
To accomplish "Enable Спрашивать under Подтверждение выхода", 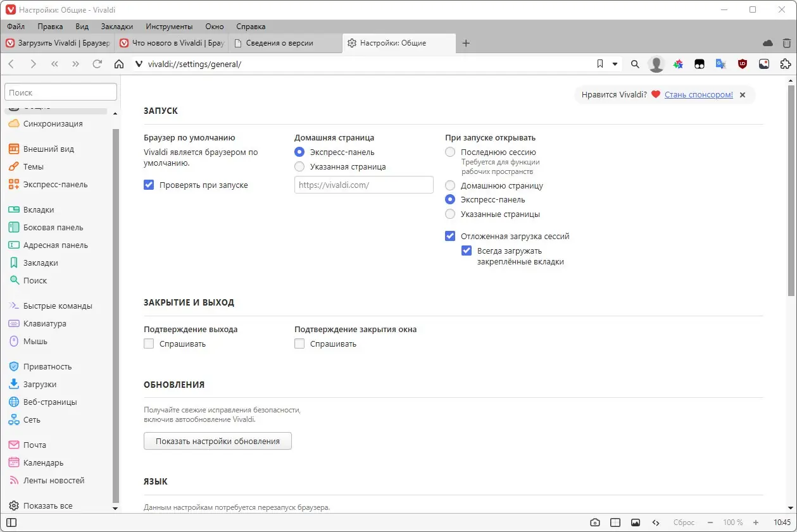I will point(149,344).
